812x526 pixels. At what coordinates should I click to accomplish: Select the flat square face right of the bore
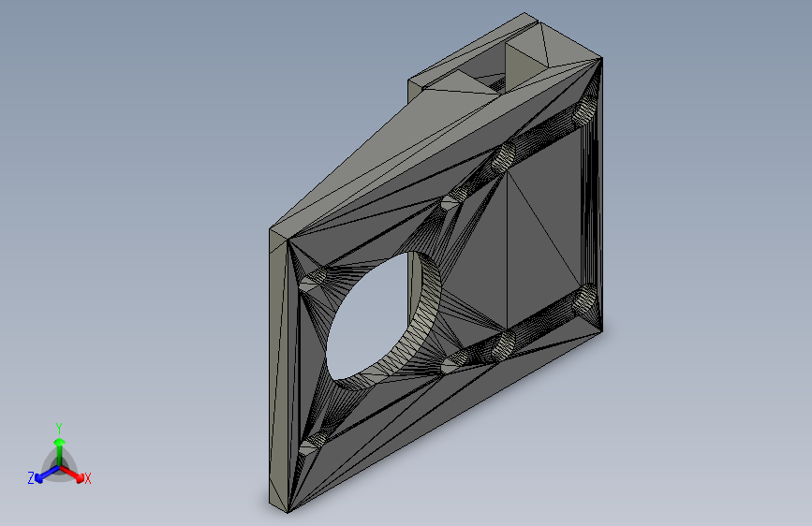543,230
